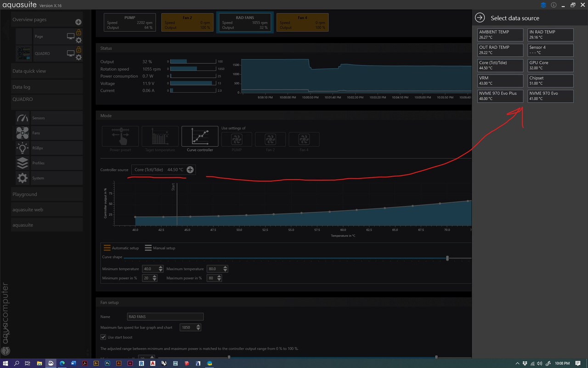588x368 pixels.
Task: Open the Sensors icon under QUADRO
Action: (22, 118)
